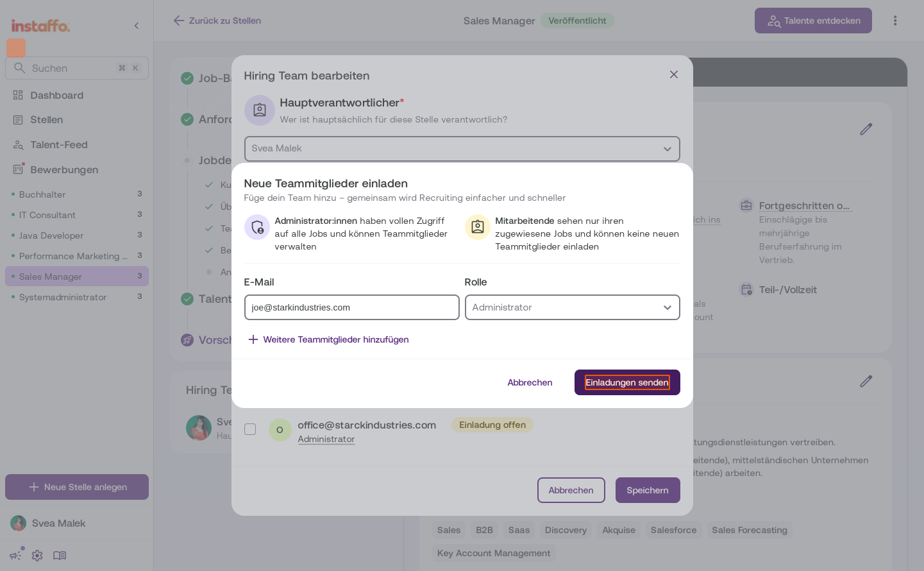Open settings via the gear icon

(x=37, y=556)
